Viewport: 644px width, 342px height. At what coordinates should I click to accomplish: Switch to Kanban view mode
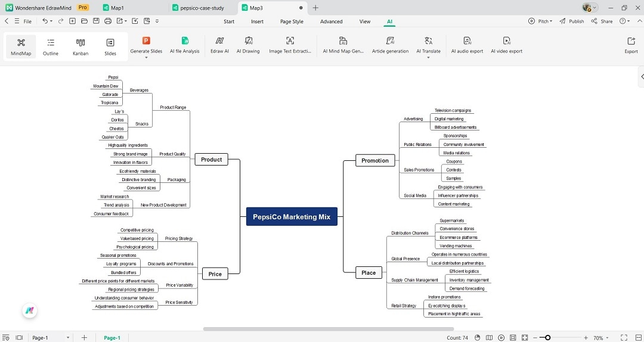click(x=80, y=47)
